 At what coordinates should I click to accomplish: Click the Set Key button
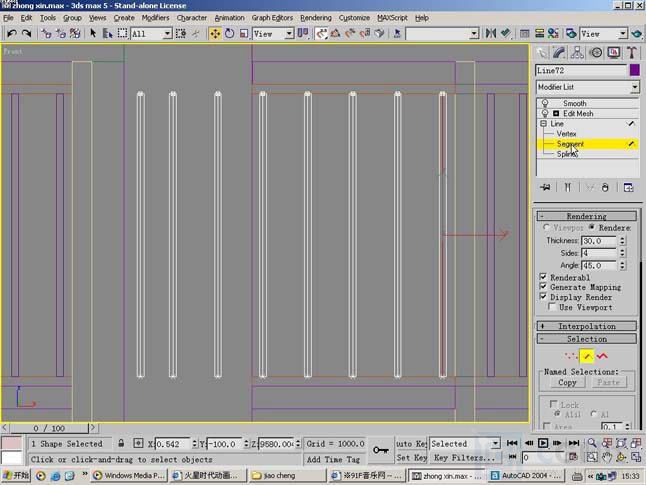pos(411,457)
